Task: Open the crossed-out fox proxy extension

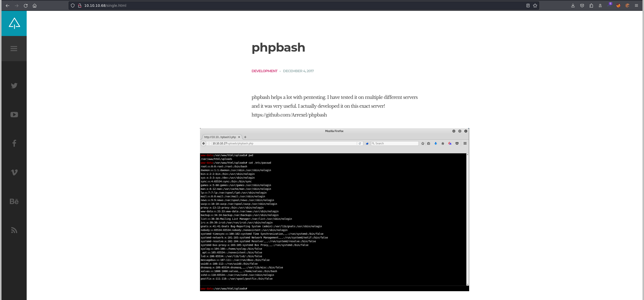Action: pos(618,6)
